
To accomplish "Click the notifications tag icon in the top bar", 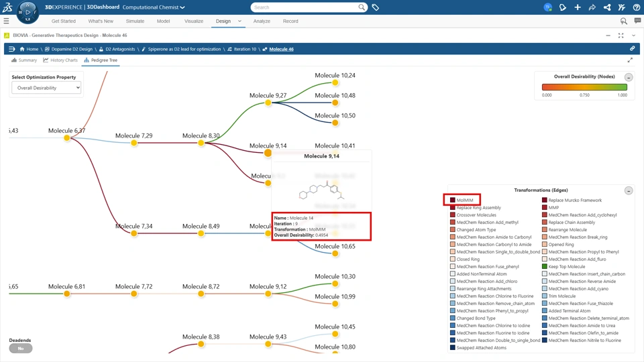I will 563,7.
